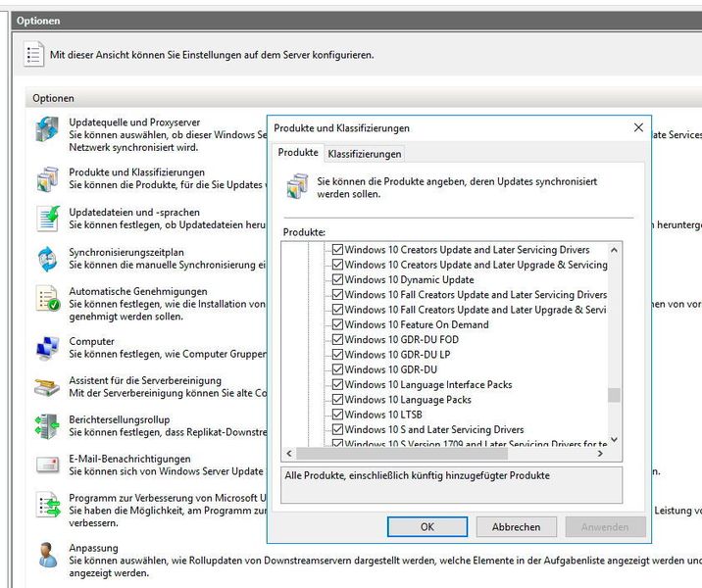The image size is (702, 588).
Task: Open Updatedateien und -sprachen settings
Action: pyautogui.click(x=134, y=212)
